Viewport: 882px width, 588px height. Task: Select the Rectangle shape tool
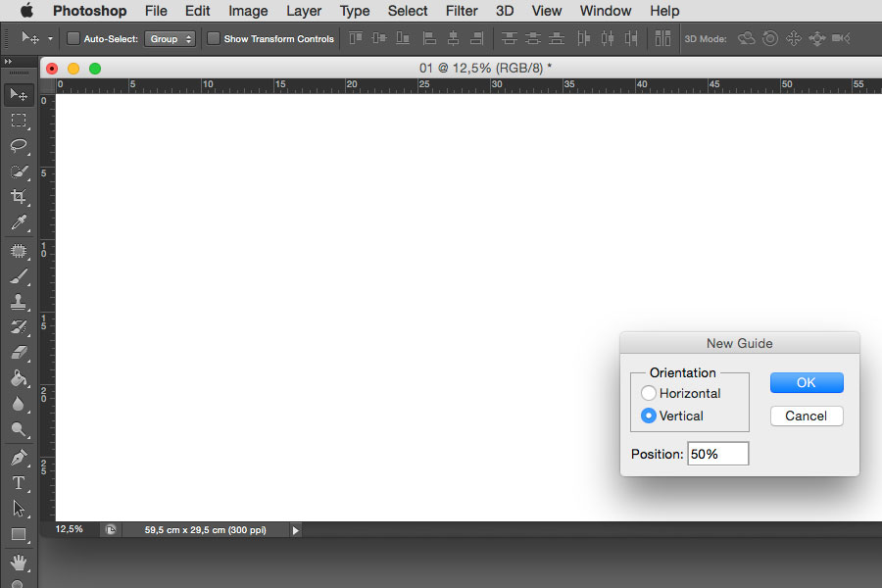point(19,534)
